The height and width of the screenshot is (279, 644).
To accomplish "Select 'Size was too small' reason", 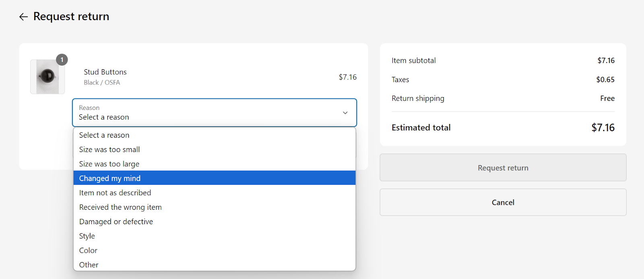I will (215, 149).
